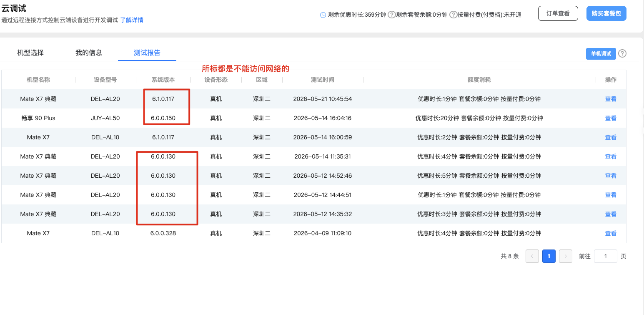Click test time 2026-05-14 16:04:16
Image resolution: width=644 pixels, height=315 pixels.
pos(323,118)
